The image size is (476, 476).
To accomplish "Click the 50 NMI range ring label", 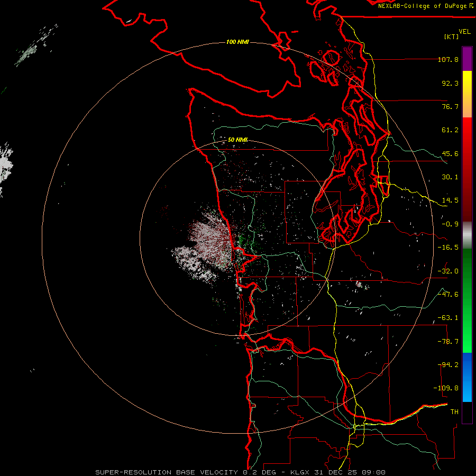I will tap(237, 140).
